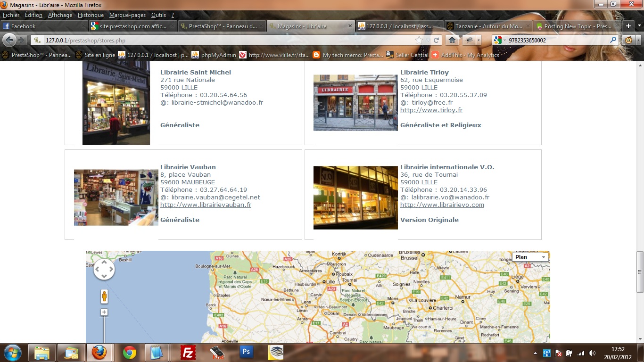Click the Librairie Vauban interior photo

pos(116,197)
